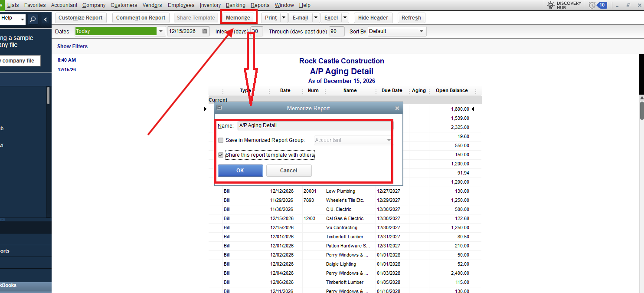Click the Hide Header button
The height and width of the screenshot is (293, 644).
click(373, 18)
